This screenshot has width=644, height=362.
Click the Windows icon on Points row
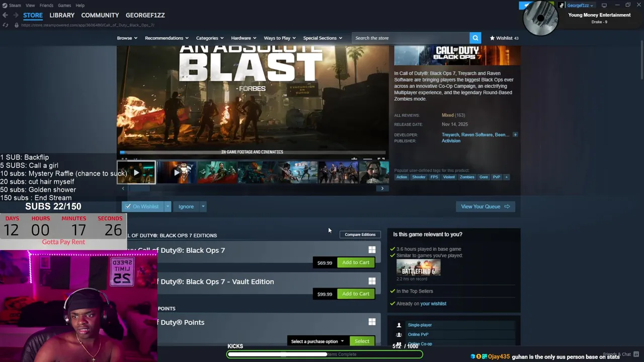point(372,322)
